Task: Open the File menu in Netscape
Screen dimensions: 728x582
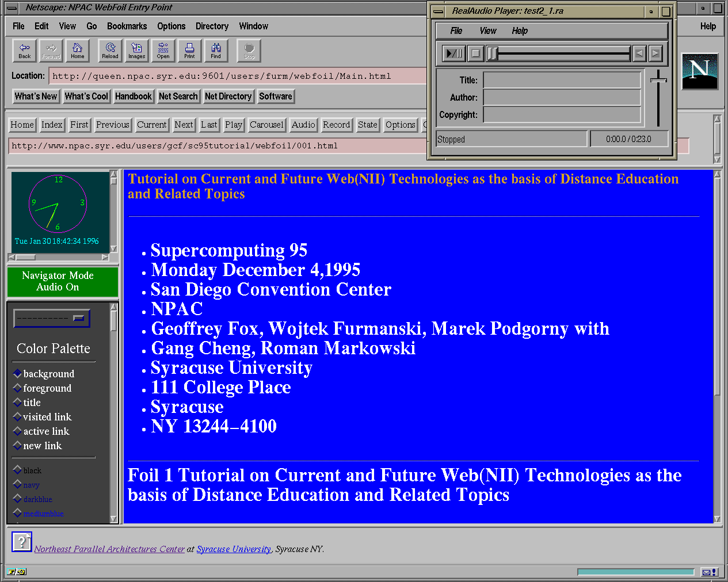Action: pyautogui.click(x=18, y=26)
